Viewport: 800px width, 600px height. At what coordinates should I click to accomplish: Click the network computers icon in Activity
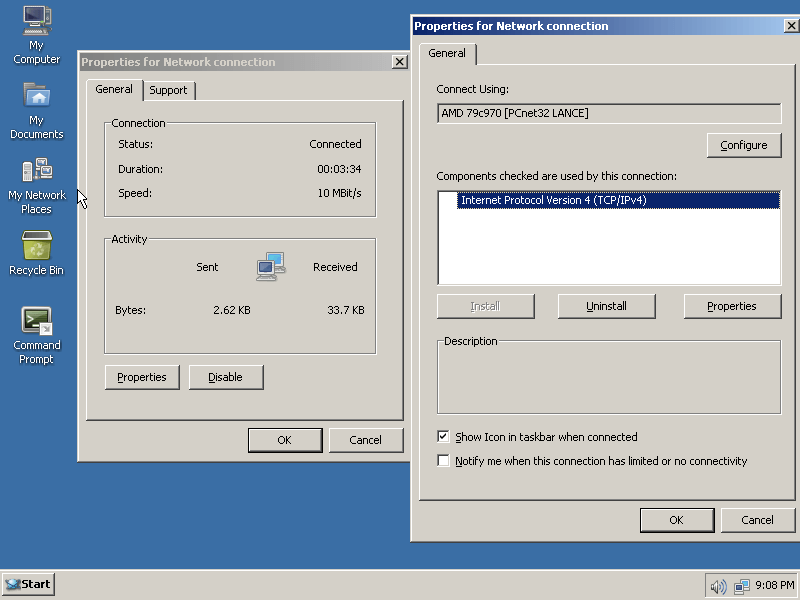click(x=270, y=266)
